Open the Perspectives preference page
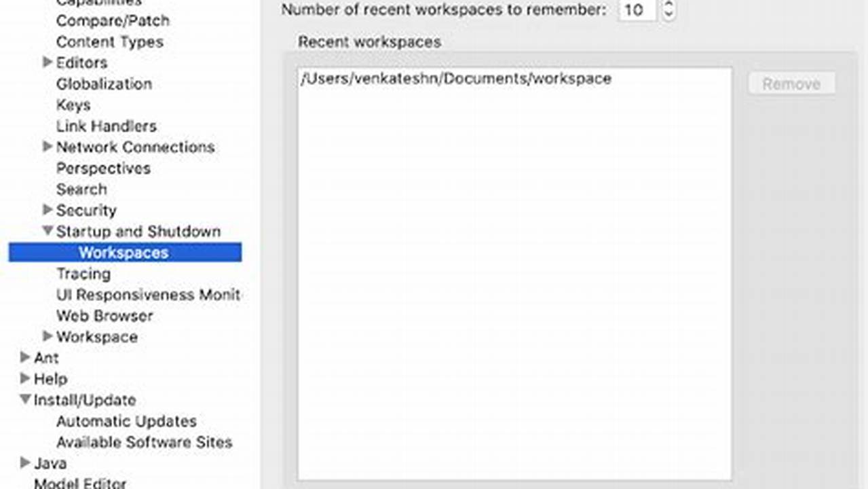This screenshot has height=489, width=868. [103, 168]
